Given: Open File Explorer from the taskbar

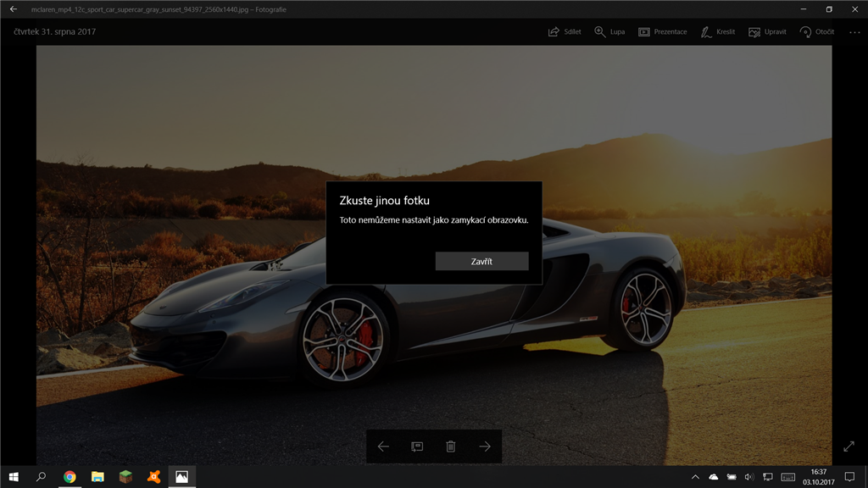Looking at the screenshot, I should click(x=97, y=477).
